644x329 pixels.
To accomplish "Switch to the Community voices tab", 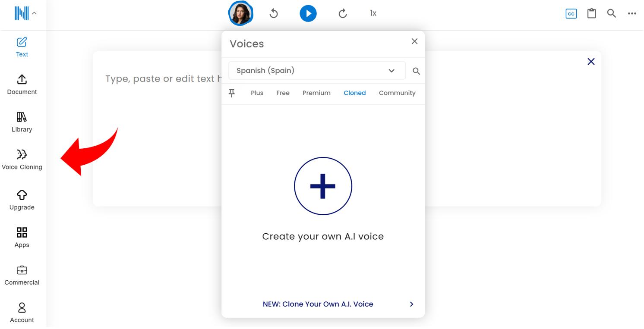I will pos(397,93).
